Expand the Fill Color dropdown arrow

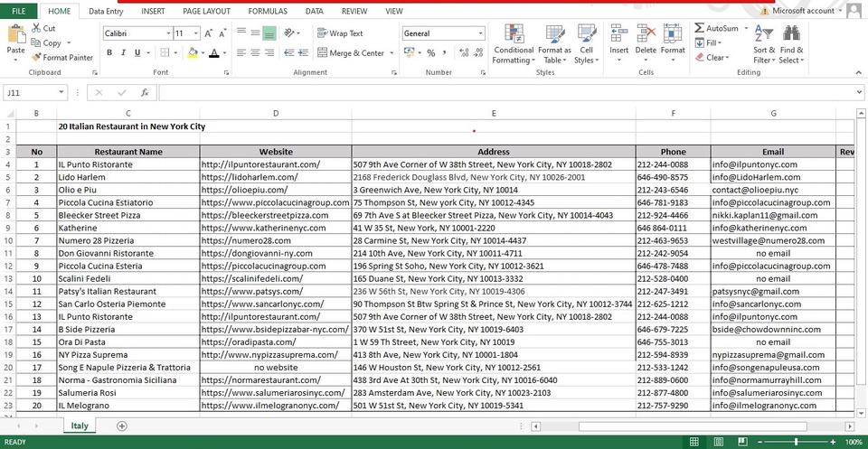203,53
